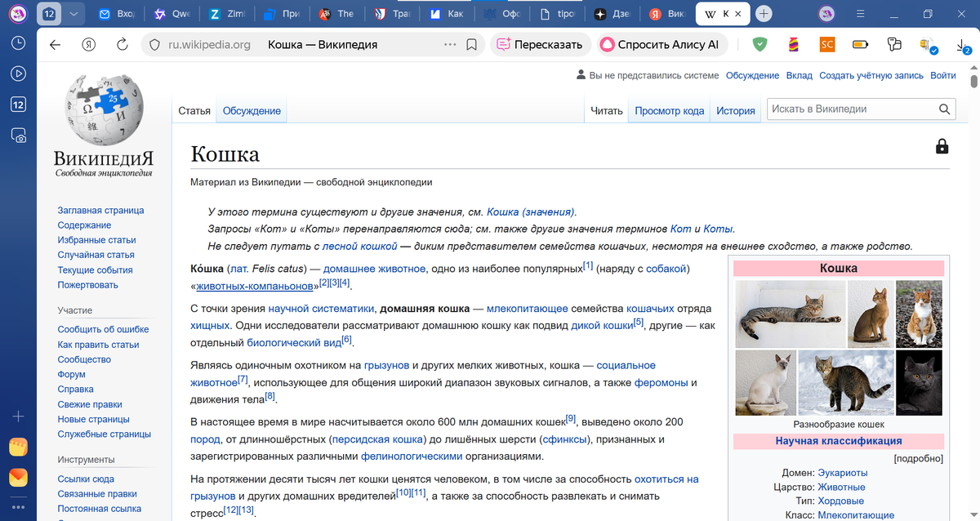Follow the 'Кошка (значения)' link

pos(531,212)
